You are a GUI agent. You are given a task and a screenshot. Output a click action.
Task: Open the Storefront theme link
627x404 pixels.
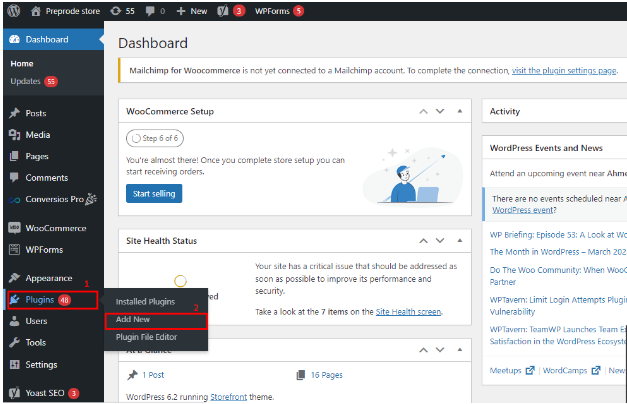pyautogui.click(x=229, y=397)
